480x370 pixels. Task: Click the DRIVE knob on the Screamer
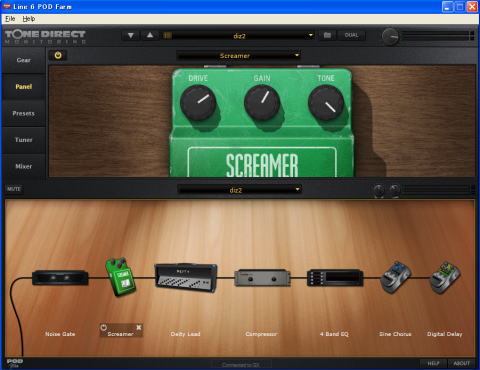198,103
